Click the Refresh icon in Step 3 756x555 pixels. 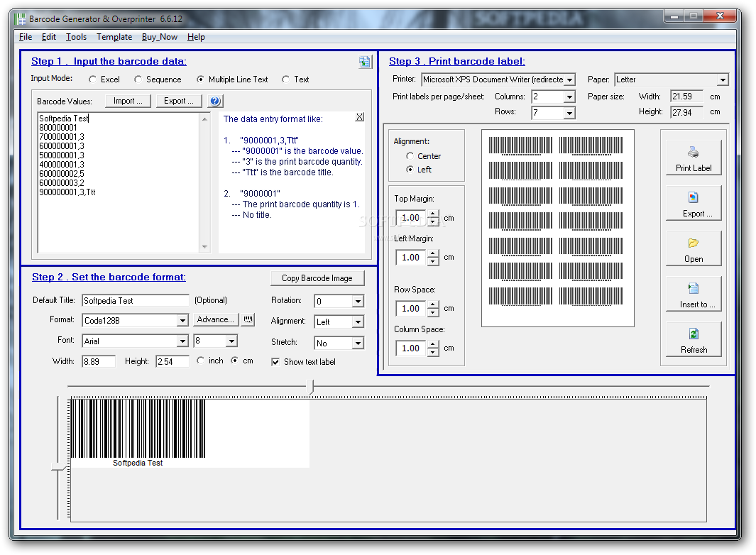pyautogui.click(x=694, y=334)
